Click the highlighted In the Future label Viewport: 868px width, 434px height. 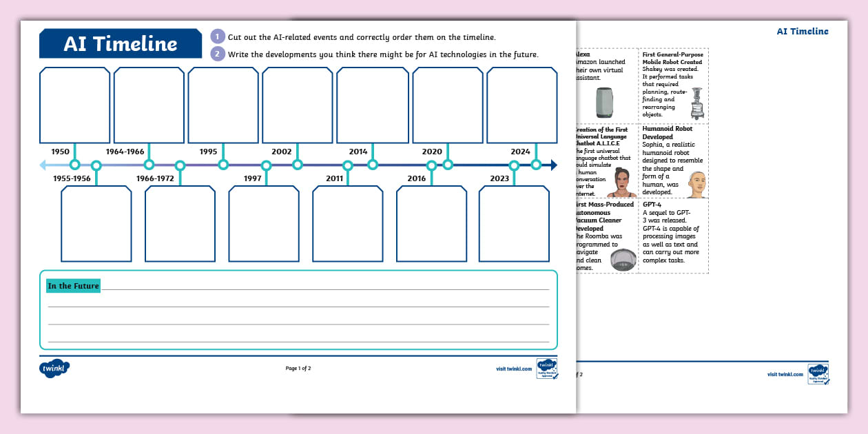tap(73, 285)
